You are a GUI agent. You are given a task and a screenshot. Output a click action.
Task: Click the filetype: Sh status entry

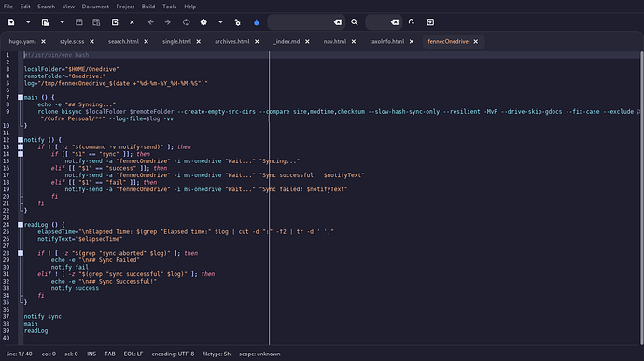[217, 354]
